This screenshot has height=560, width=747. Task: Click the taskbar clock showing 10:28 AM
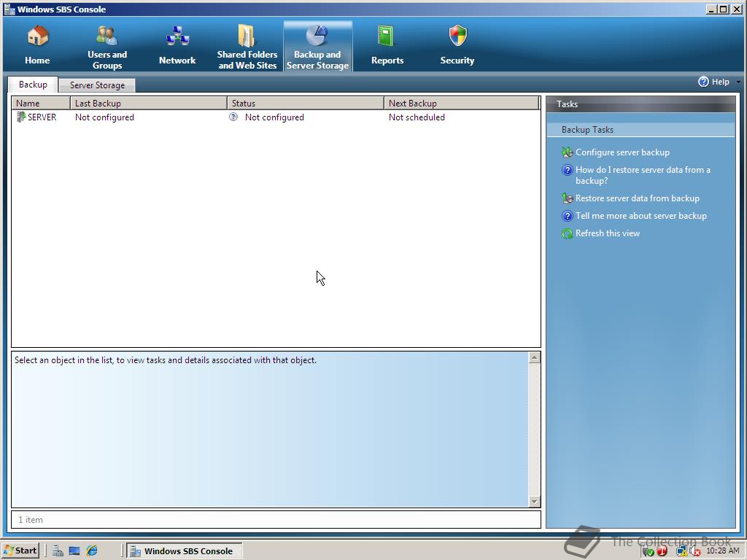(723, 551)
